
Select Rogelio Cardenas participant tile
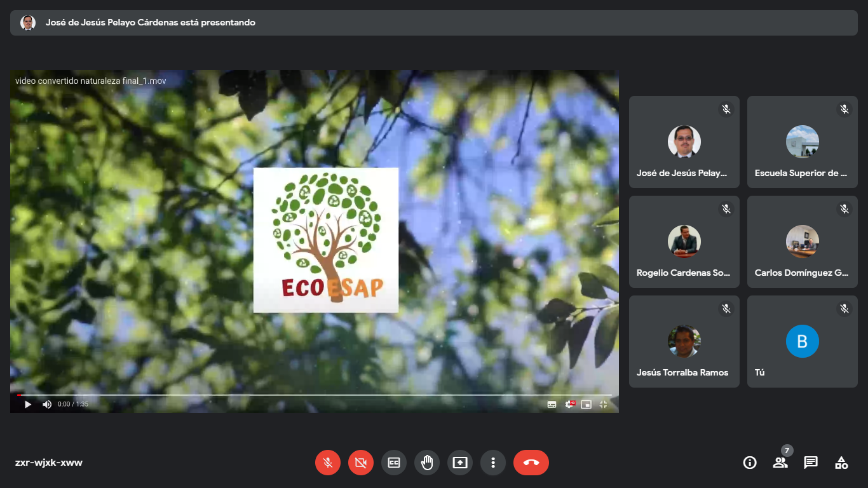(x=684, y=241)
